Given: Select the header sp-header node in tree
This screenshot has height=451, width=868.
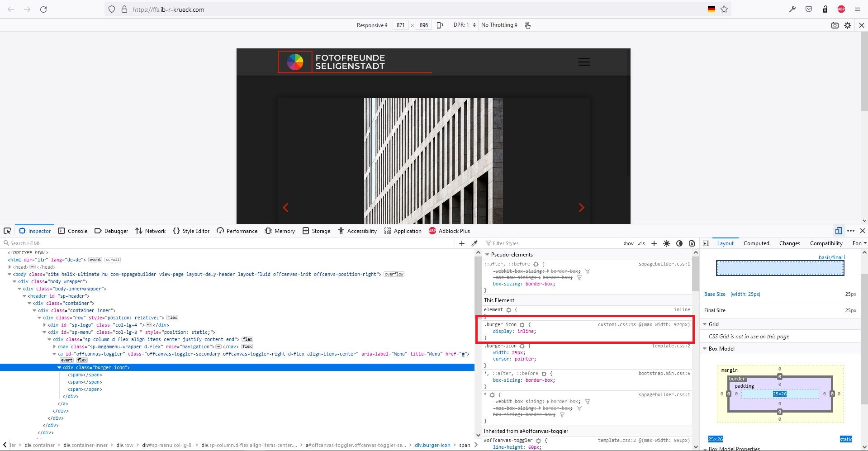Looking at the screenshot, I should 58,296.
